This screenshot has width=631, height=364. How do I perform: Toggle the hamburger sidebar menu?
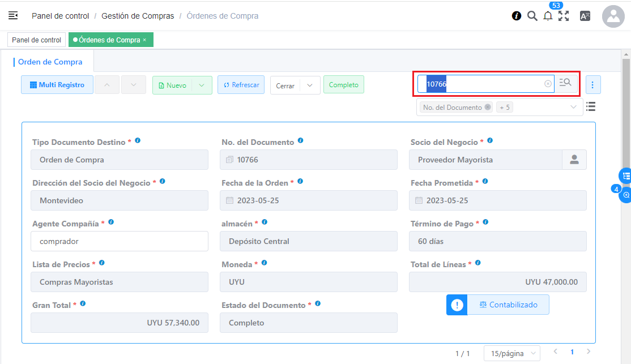13,15
